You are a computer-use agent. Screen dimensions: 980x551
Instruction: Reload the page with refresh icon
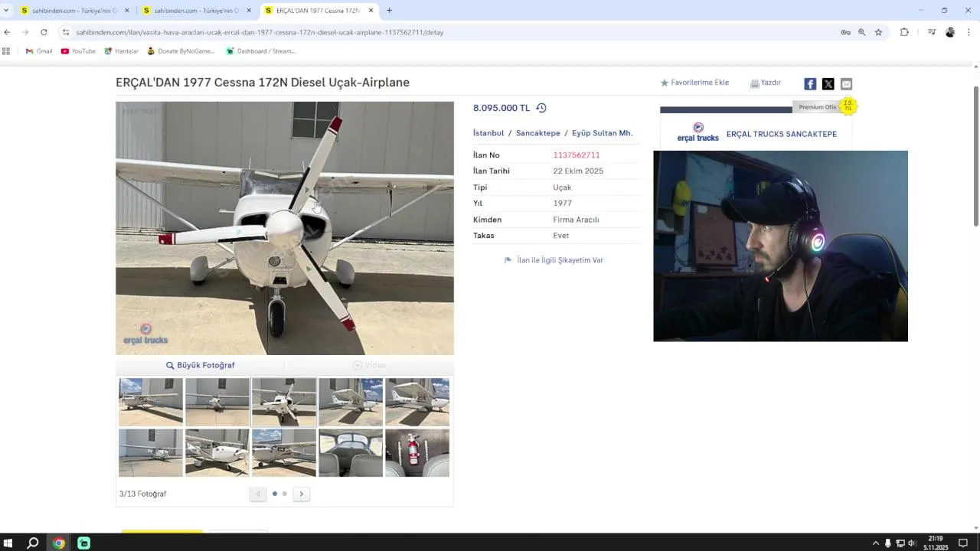click(x=44, y=32)
